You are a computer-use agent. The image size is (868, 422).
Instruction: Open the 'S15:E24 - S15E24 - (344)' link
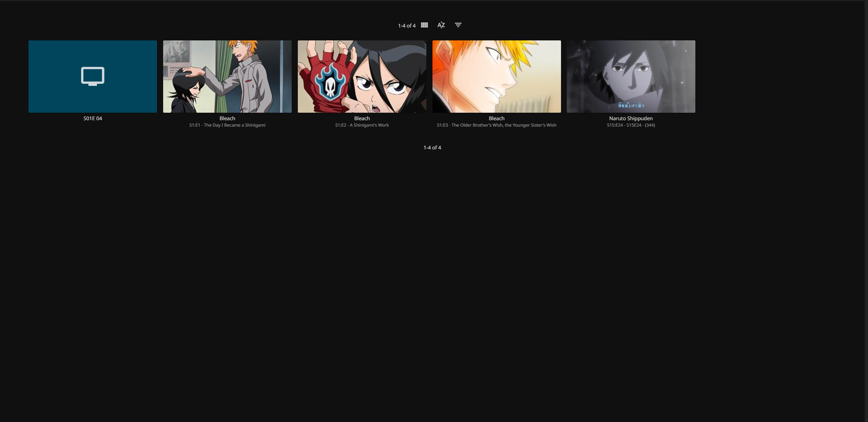(x=631, y=125)
